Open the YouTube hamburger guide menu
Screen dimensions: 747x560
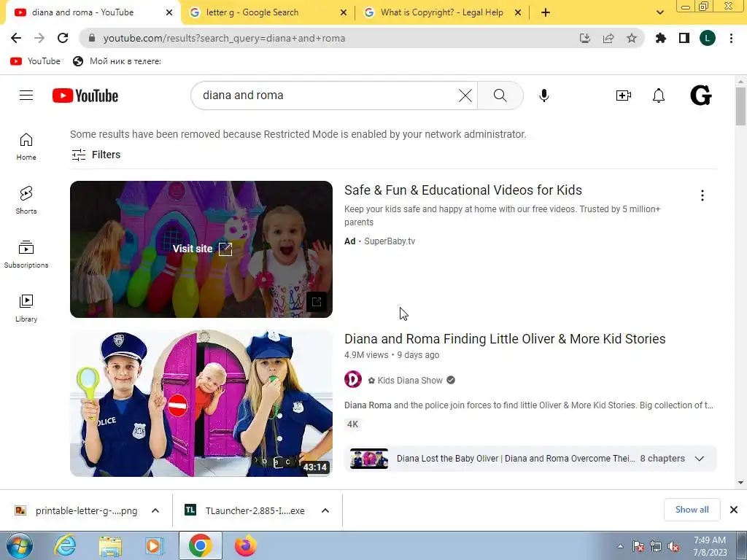point(26,96)
